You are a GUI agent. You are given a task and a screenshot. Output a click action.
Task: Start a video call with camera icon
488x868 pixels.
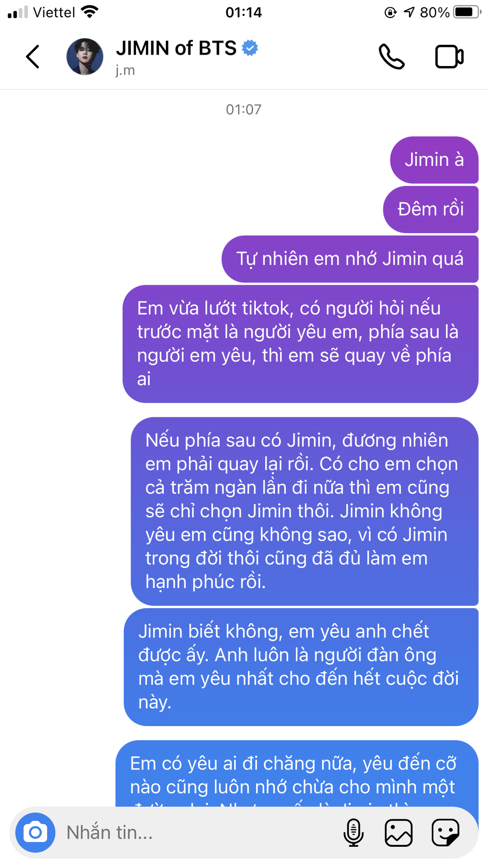449,57
